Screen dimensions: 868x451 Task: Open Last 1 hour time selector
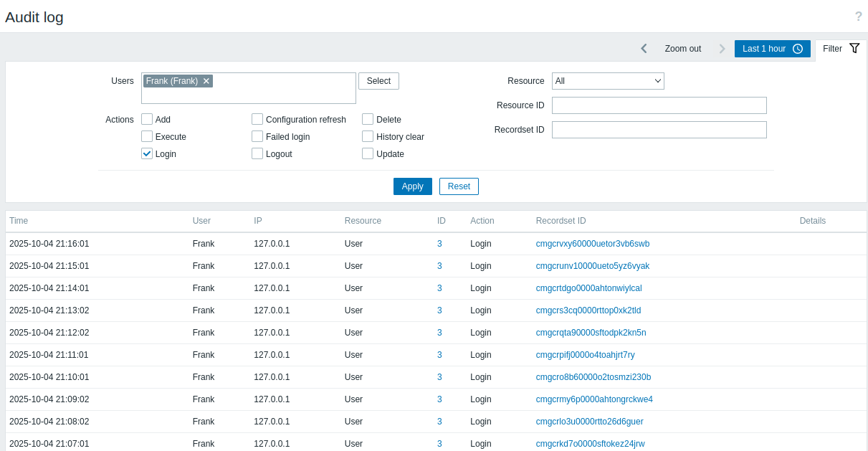tap(772, 49)
